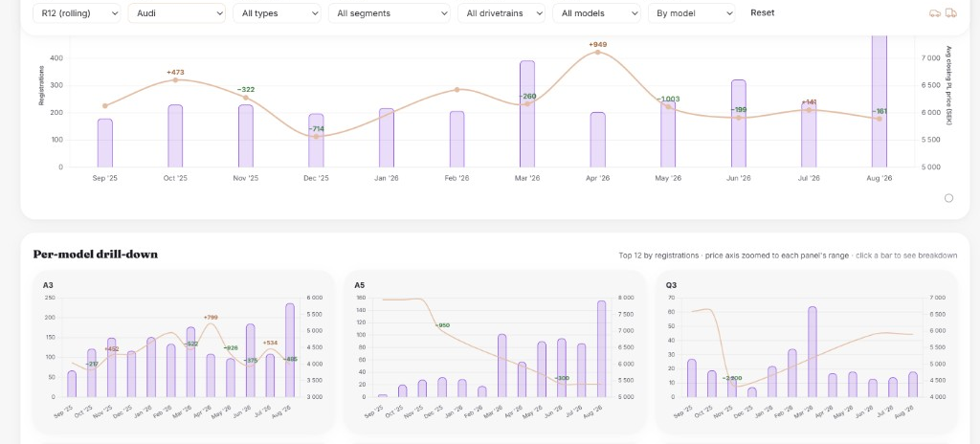
Task: Click the Mar '26 bar in the main chart
Action: pyautogui.click(x=527, y=114)
